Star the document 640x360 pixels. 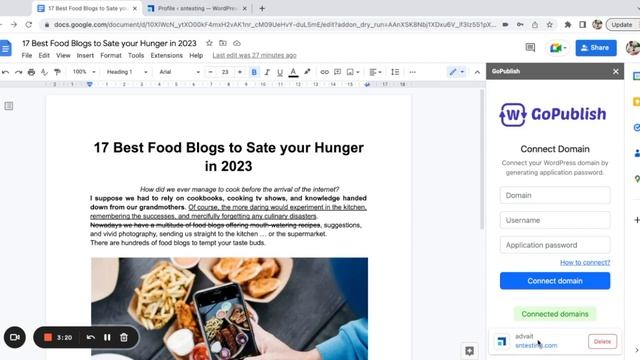click(209, 43)
